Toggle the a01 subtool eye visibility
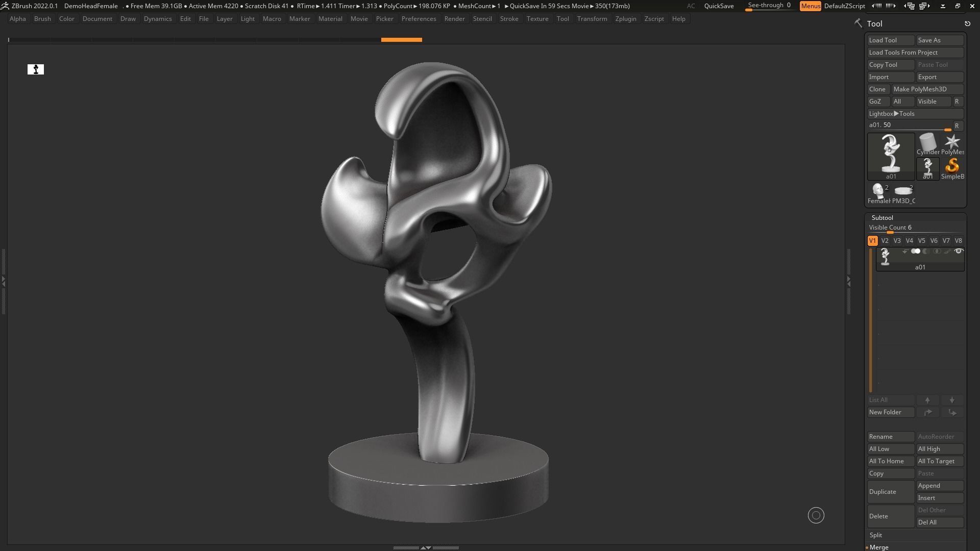Screen dimensions: 980x551 tap(959, 252)
